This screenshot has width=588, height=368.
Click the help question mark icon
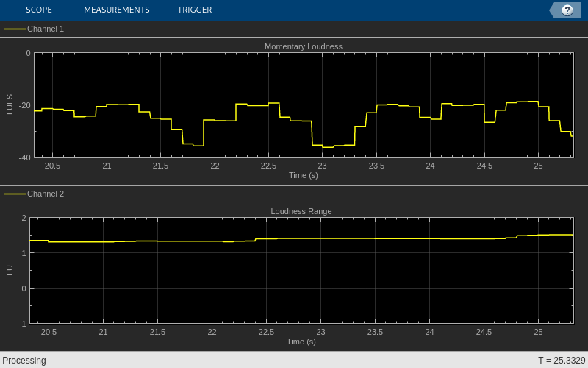(x=567, y=10)
